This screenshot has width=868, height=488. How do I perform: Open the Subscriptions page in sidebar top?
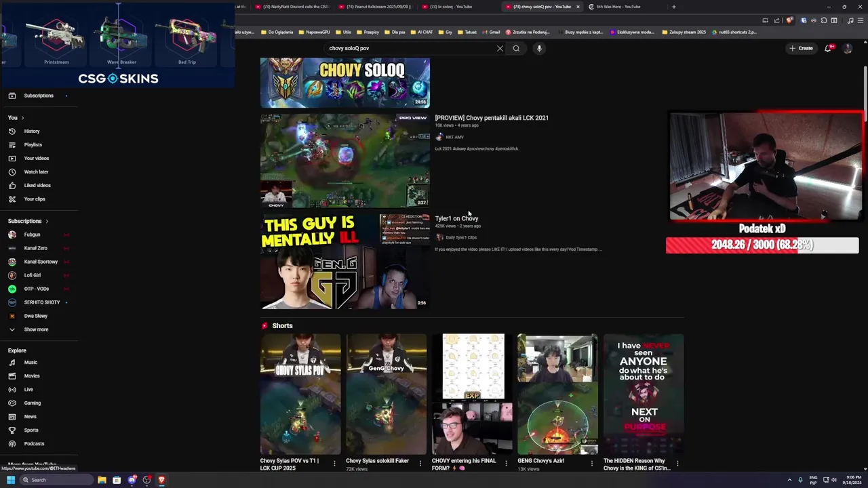(x=39, y=96)
